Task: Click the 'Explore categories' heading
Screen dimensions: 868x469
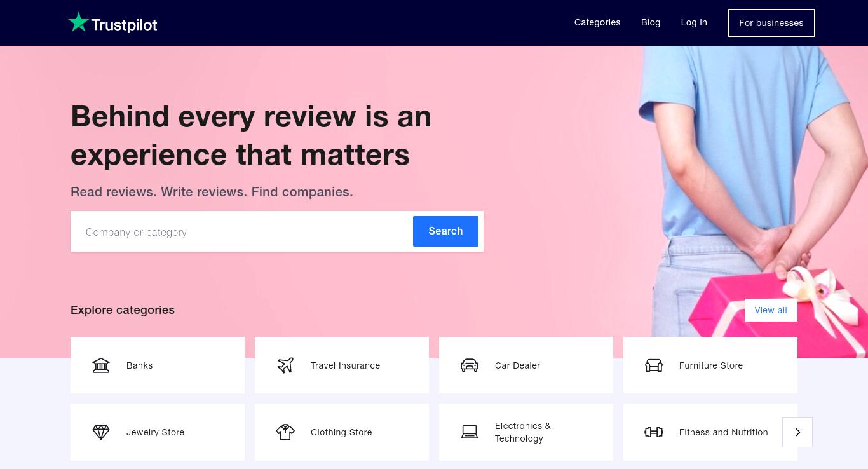Action: [x=123, y=310]
